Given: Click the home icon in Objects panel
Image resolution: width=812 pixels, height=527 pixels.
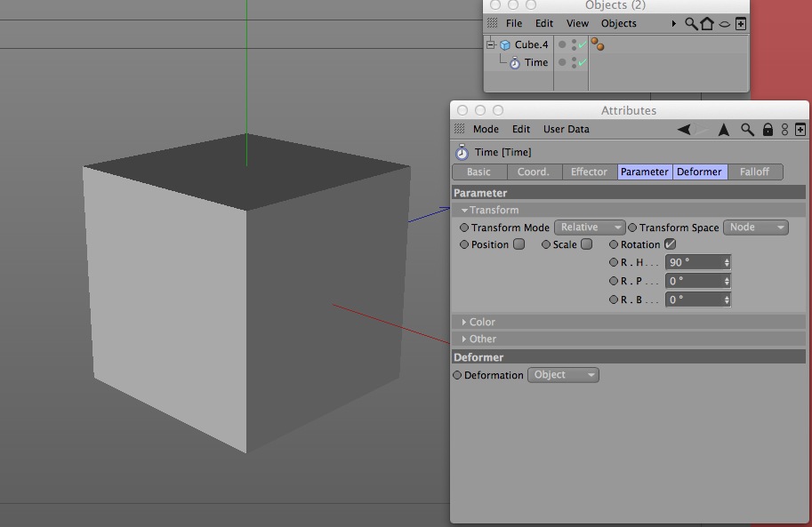Looking at the screenshot, I should [x=707, y=23].
